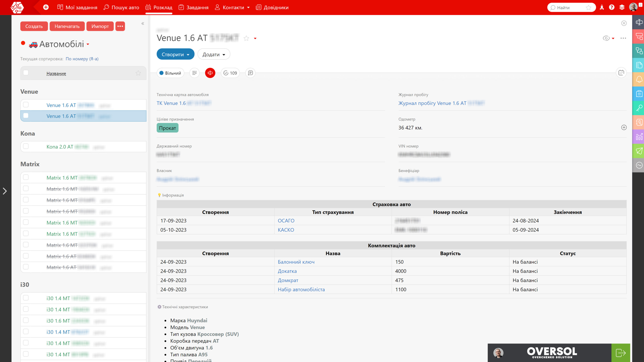The image size is (644, 362).
Task: Open the red arrow next to record title star
Action: 255,38
